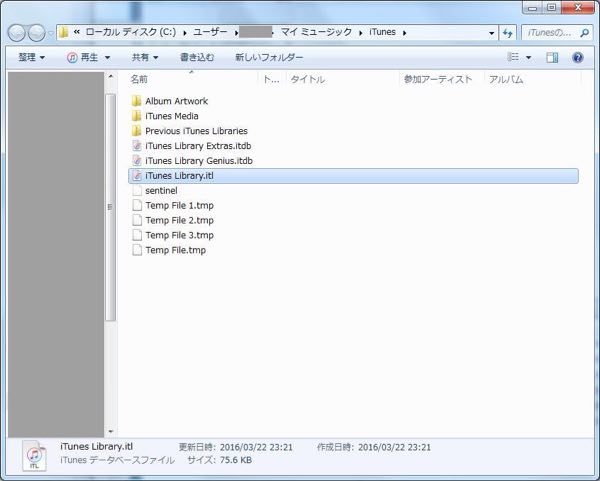This screenshot has width=600, height=481.
Task: Click the navigation pane scroll down arrow
Action: tap(111, 432)
